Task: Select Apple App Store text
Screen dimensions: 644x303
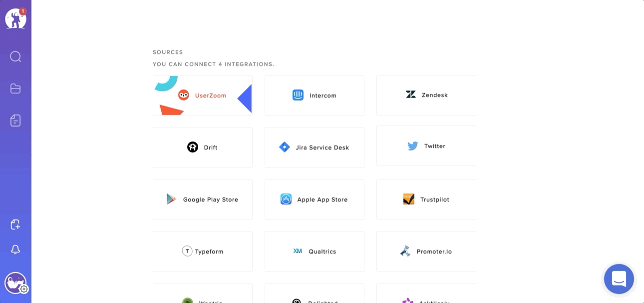Action: pos(322,199)
